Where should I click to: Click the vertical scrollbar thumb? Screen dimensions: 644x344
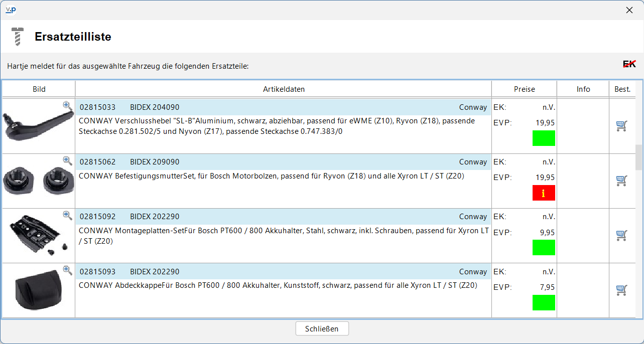pyautogui.click(x=638, y=157)
